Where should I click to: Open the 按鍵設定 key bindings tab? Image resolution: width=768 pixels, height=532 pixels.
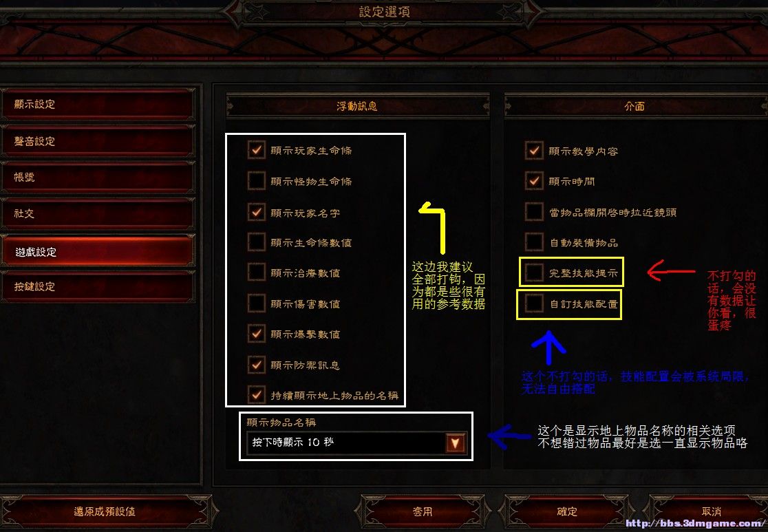point(98,286)
